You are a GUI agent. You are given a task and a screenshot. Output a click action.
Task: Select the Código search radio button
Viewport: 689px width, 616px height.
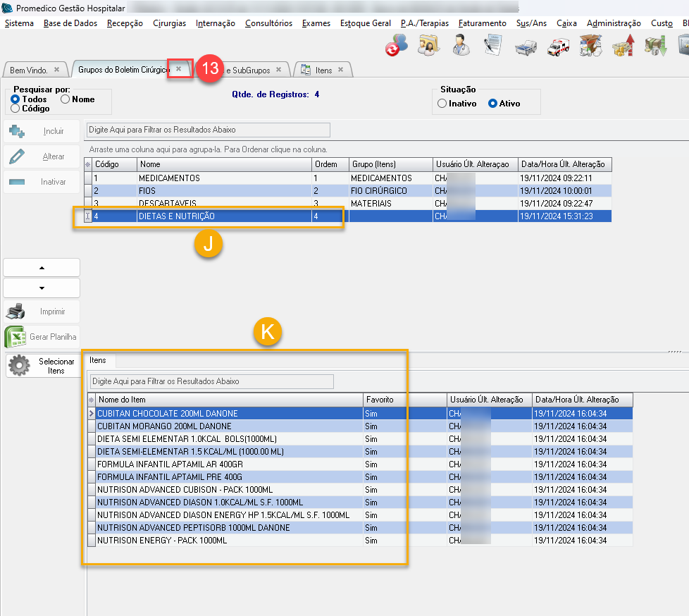pos(15,109)
